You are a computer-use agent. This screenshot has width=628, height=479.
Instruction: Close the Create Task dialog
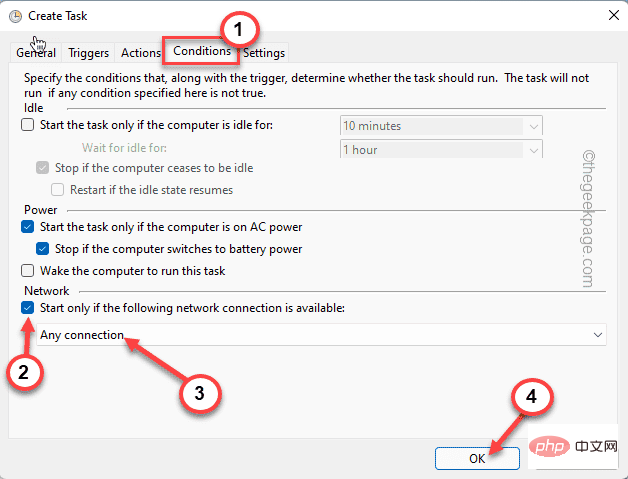tap(610, 15)
